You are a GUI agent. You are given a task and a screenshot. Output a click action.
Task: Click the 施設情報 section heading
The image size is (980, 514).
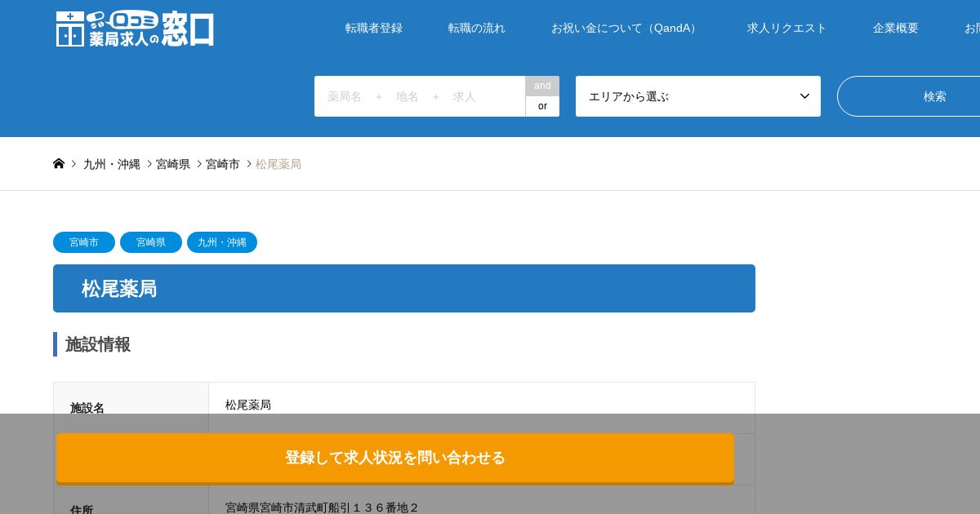click(98, 344)
